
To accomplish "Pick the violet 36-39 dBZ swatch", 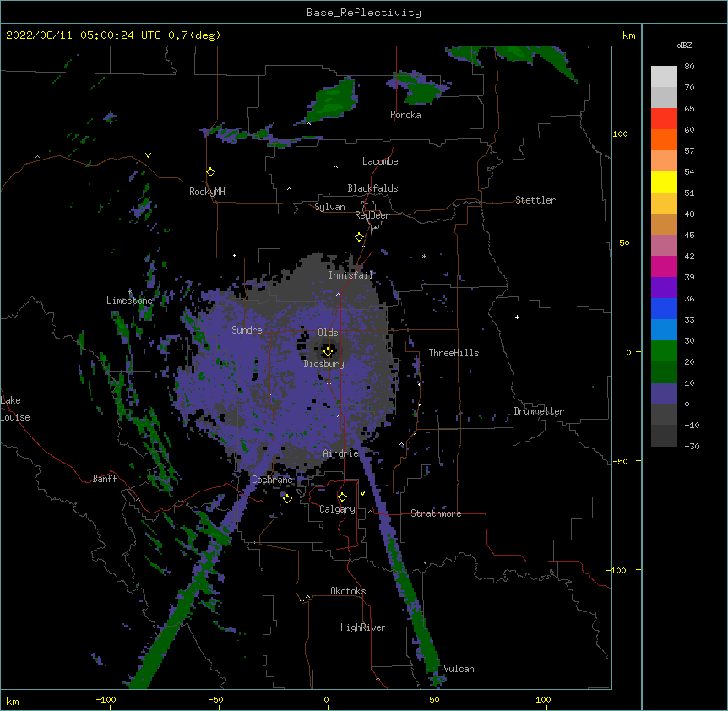I will 664,288.
